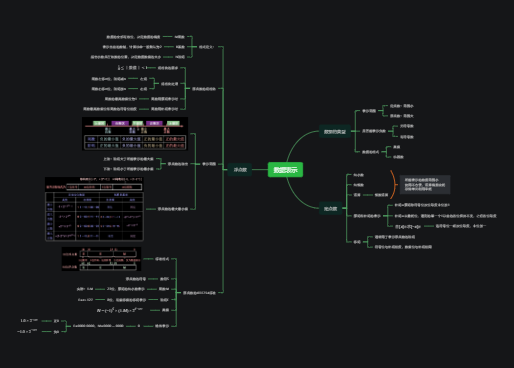The height and width of the screenshot is (368, 514).
Task: Click the leaf node reading −1.0 × 2 to a negative power
Action: pos(27,332)
